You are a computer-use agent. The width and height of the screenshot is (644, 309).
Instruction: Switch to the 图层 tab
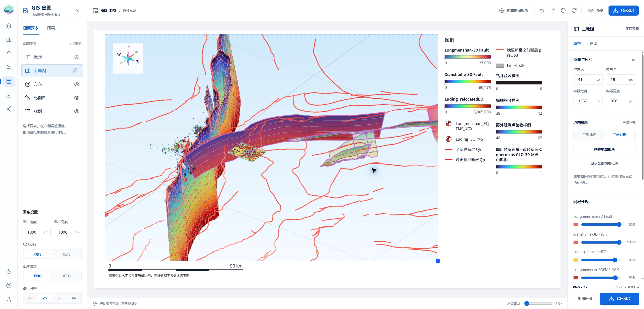(x=51, y=28)
